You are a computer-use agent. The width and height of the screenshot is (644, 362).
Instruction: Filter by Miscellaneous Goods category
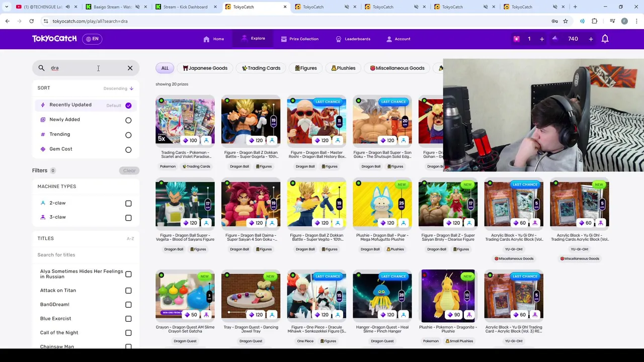tap(397, 68)
